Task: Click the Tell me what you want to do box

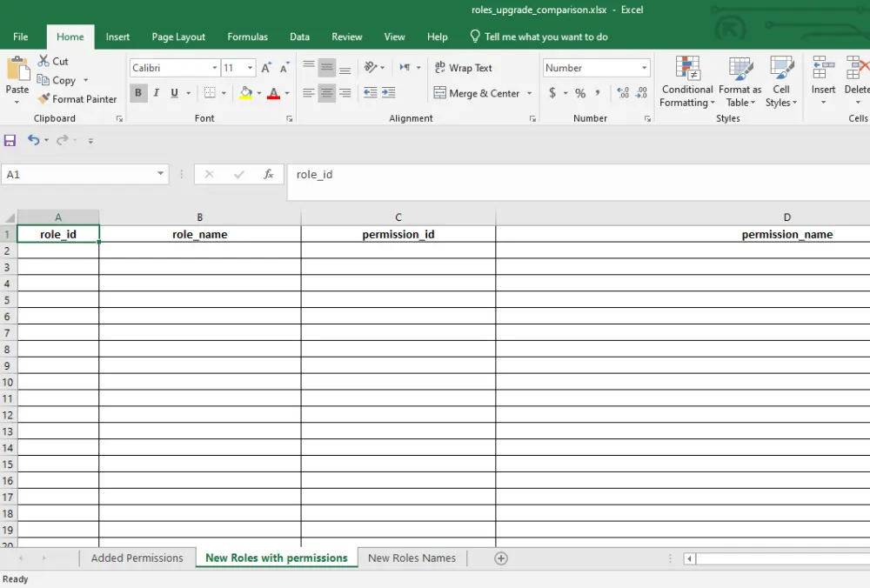Action: click(x=545, y=37)
